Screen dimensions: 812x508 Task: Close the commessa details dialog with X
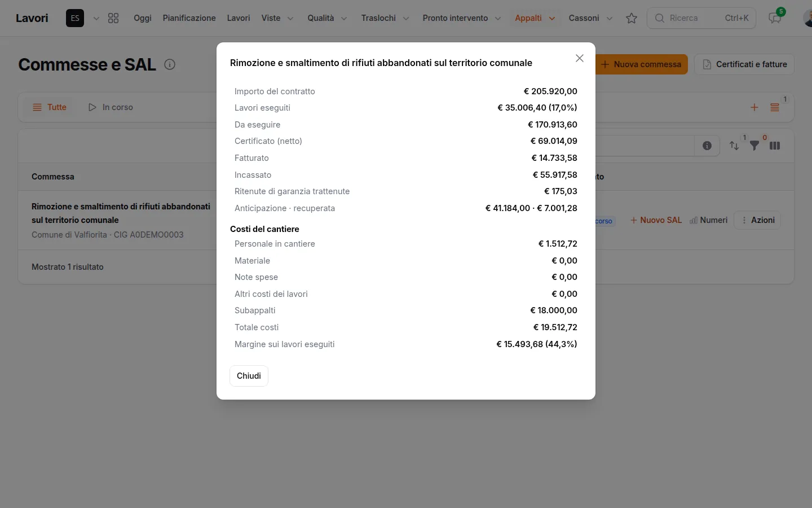pyautogui.click(x=579, y=58)
